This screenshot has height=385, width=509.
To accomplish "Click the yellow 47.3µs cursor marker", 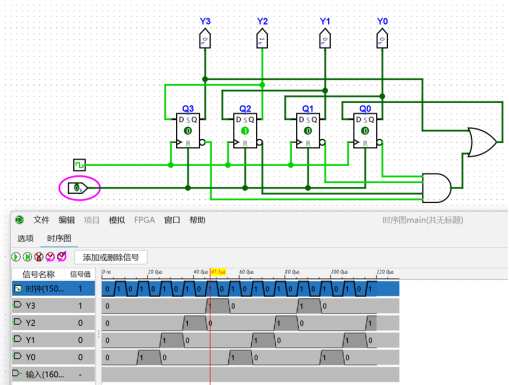I will (x=218, y=272).
